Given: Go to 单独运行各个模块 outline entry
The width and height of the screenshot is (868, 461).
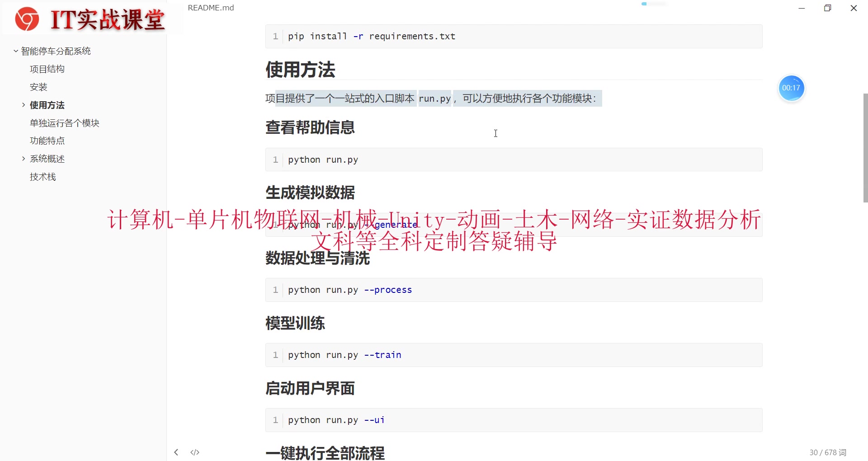Looking at the screenshot, I should (x=65, y=123).
